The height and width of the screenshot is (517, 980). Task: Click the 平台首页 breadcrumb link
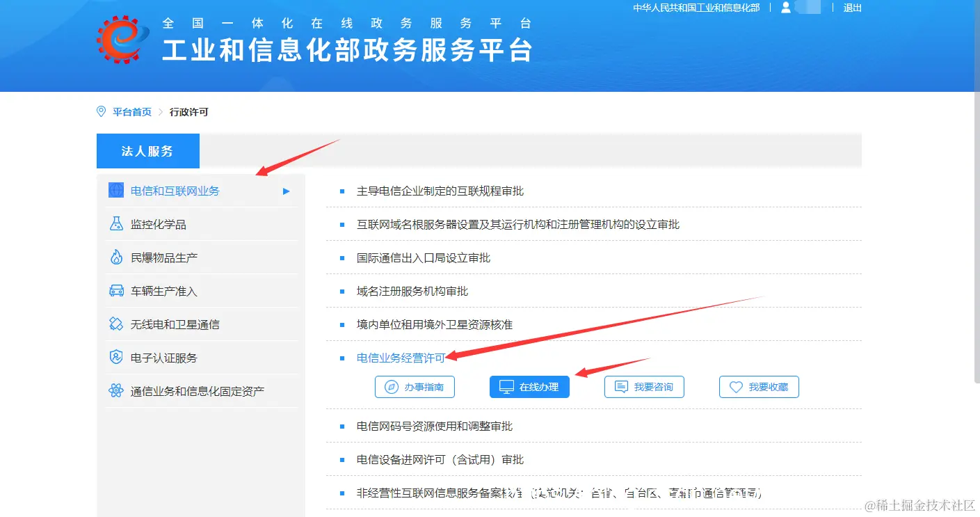131,111
